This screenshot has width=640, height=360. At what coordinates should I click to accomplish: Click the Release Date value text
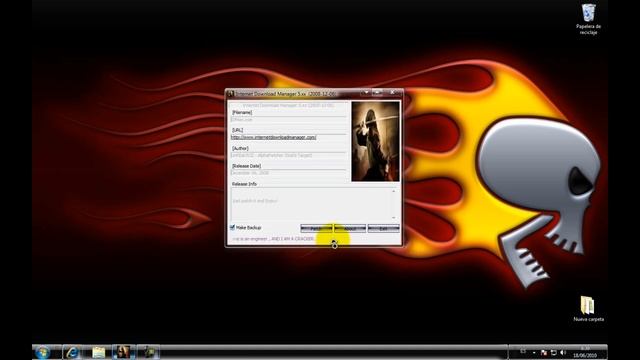click(250, 173)
